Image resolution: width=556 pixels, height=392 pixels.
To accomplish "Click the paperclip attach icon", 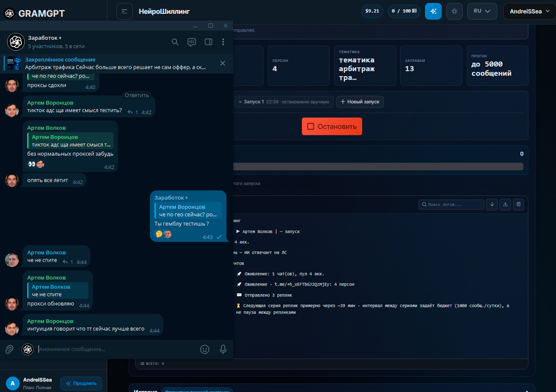I will (x=9, y=349).
